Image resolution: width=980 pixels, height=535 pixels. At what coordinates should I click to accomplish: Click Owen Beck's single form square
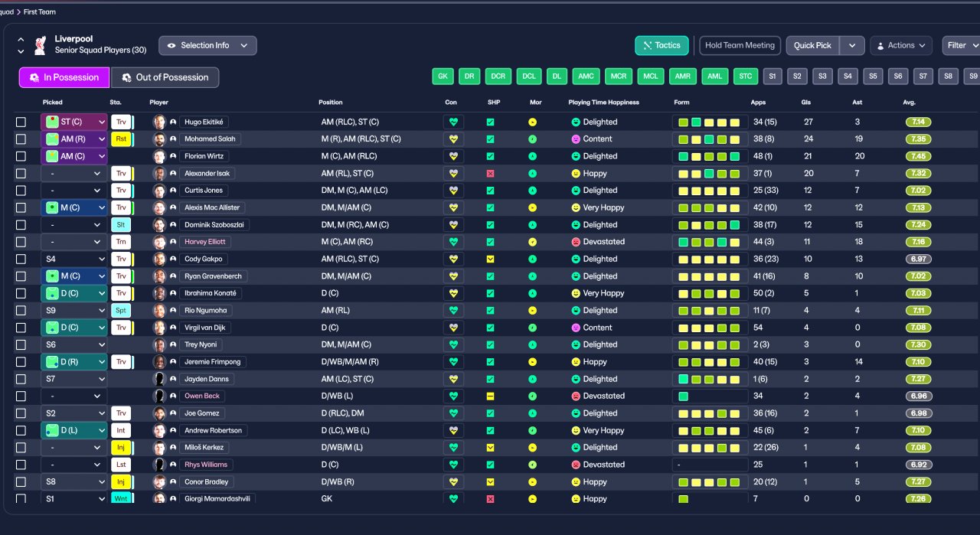(x=683, y=396)
